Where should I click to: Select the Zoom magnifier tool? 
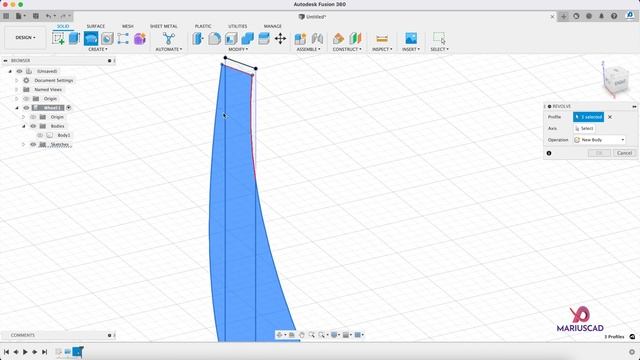312,335
